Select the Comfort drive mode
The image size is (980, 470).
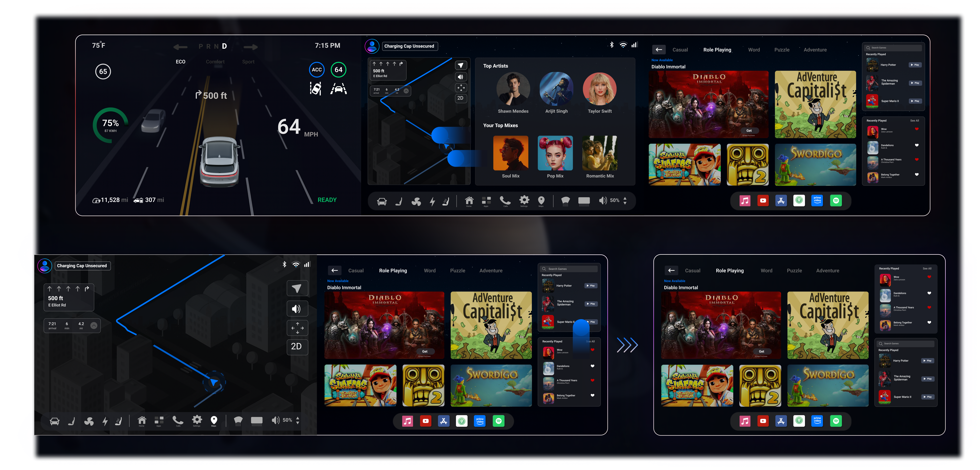point(215,62)
